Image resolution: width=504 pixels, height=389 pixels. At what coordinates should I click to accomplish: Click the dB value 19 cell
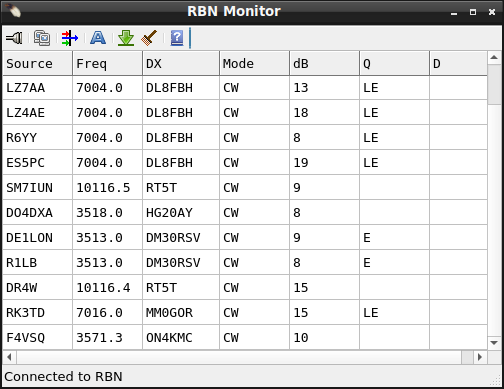(325, 163)
